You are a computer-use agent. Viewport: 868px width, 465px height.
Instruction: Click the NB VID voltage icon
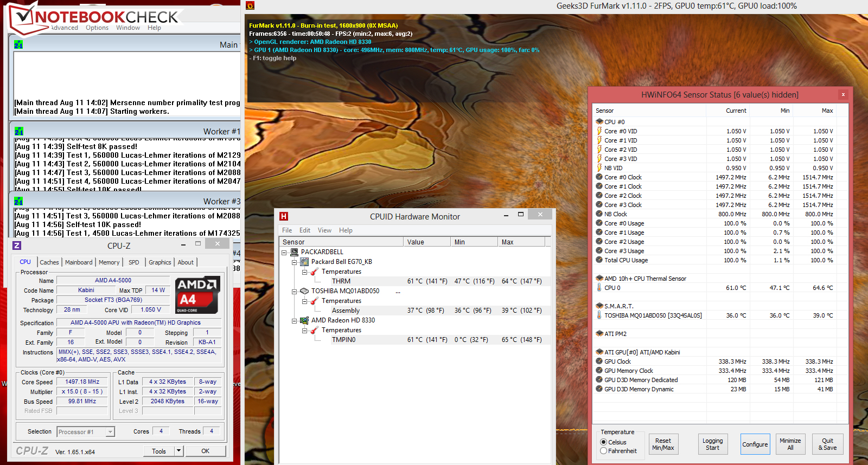(x=599, y=168)
